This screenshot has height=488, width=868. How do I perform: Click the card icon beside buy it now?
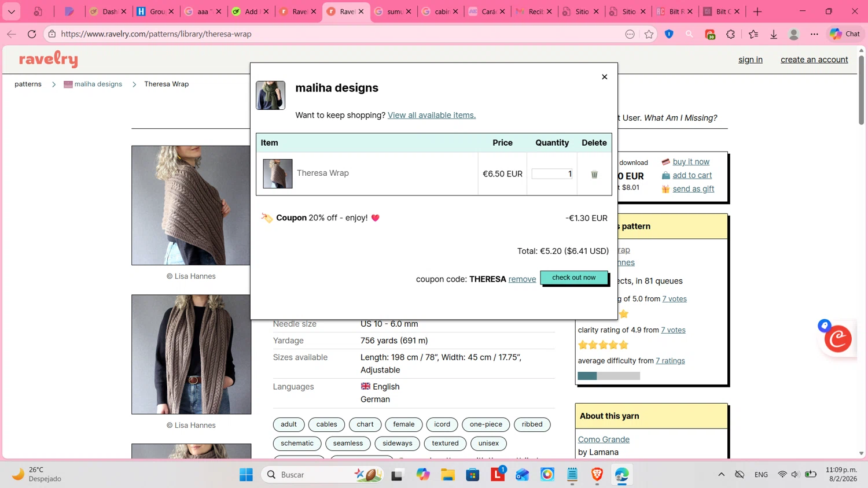665,162
